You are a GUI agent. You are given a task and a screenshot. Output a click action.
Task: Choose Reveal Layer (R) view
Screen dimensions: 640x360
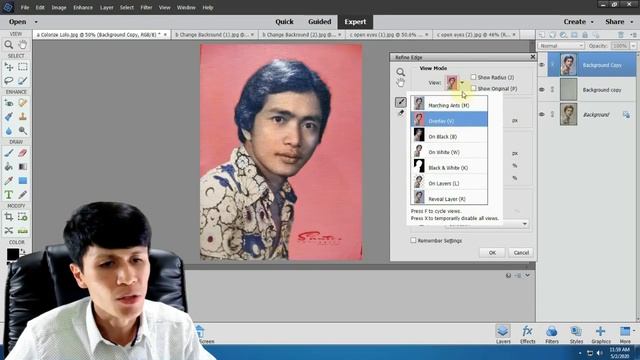tap(449, 197)
